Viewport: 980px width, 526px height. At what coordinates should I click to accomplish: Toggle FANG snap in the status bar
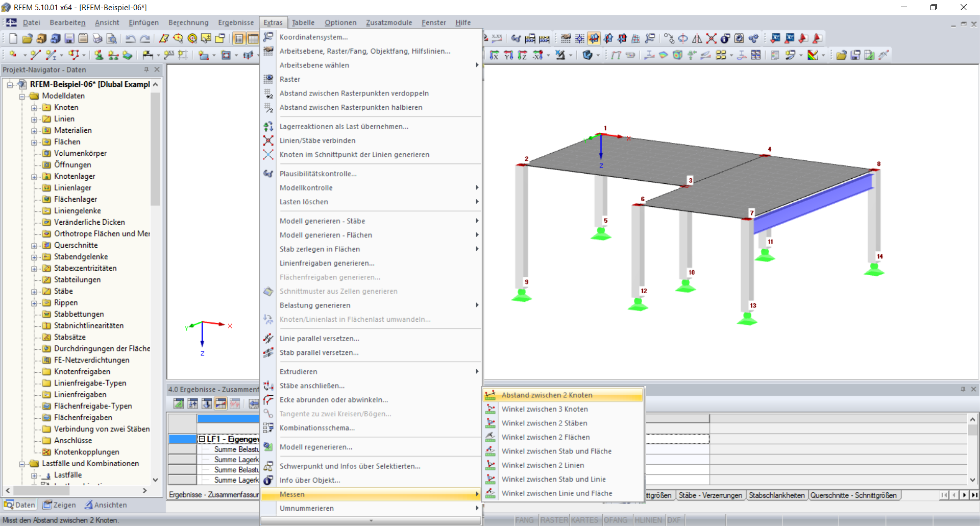[x=524, y=520]
